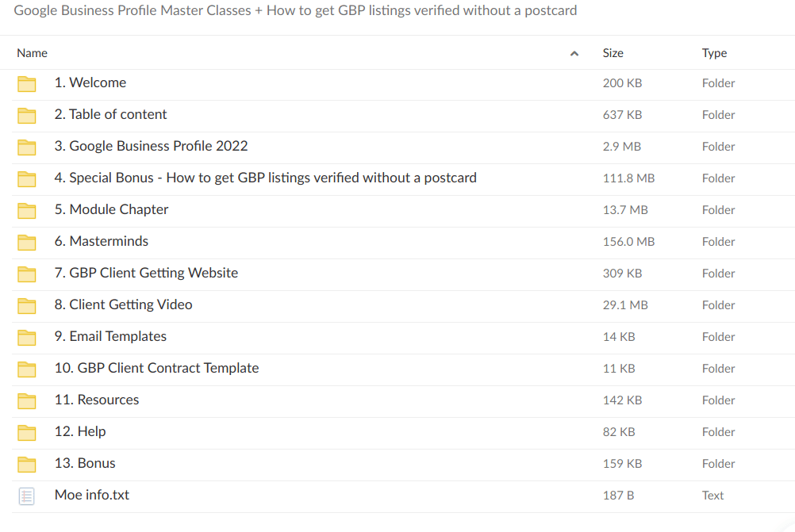Click folder icon next to 2. Table of content
The width and height of the screenshot is (795, 532).
27,115
